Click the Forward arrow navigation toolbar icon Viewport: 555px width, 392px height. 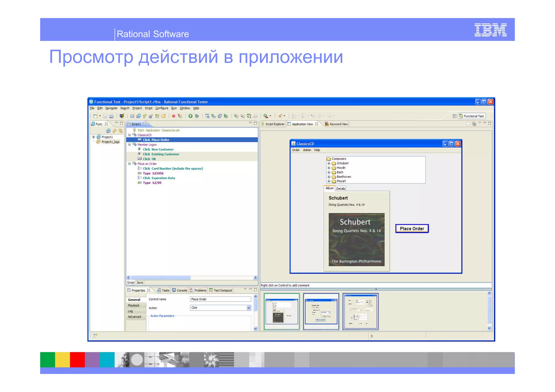coord(329,116)
